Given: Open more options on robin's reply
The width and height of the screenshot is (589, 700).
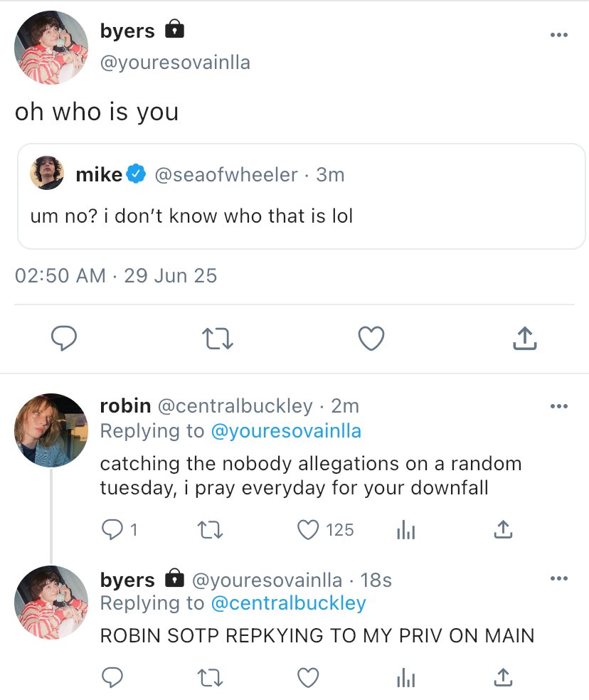Looking at the screenshot, I should 559,406.
